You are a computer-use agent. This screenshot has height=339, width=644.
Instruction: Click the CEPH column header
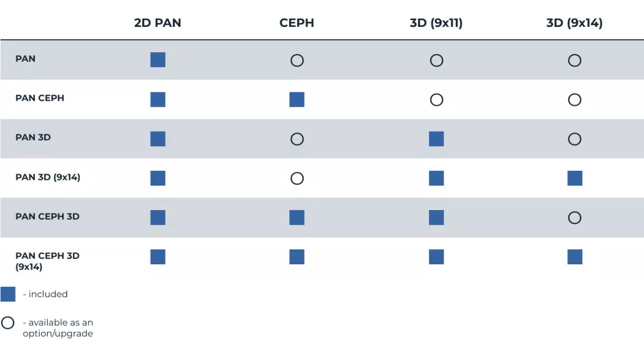point(297,23)
